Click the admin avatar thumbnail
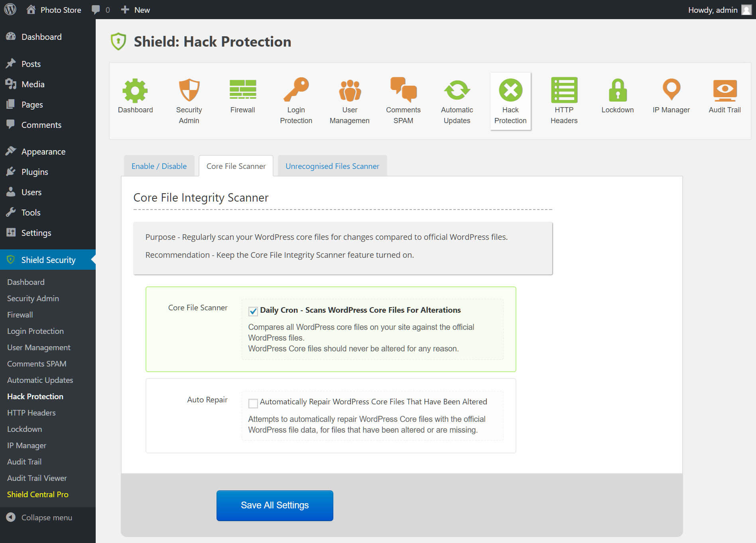This screenshot has height=543, width=756. coord(746,9)
